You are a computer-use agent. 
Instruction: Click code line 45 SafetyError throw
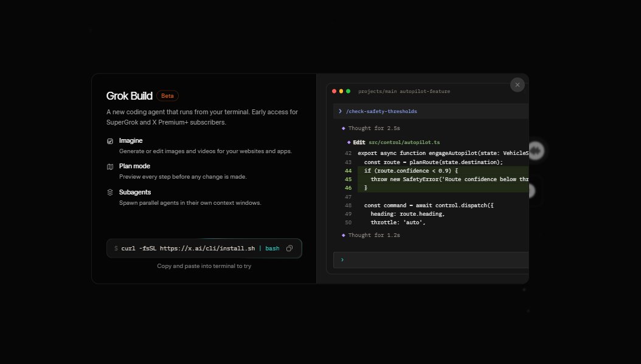[x=449, y=179]
